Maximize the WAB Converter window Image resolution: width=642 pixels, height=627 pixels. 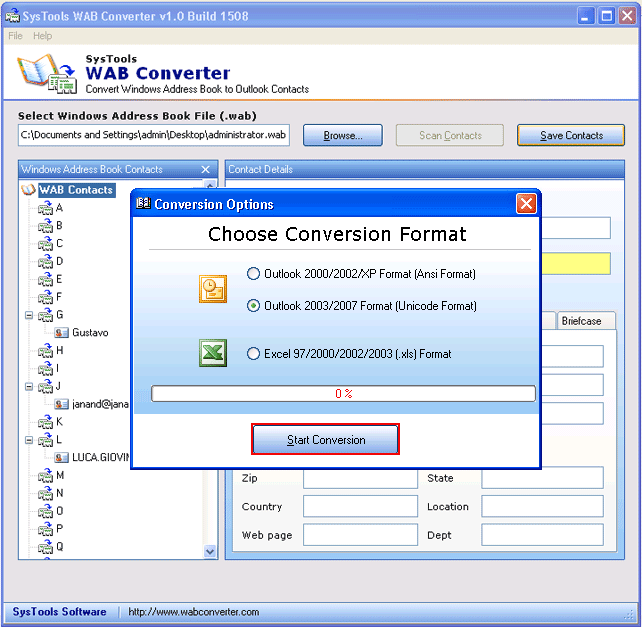pos(606,16)
